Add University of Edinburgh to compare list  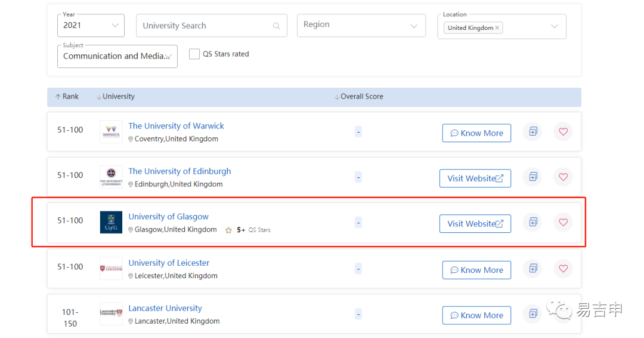tap(532, 177)
